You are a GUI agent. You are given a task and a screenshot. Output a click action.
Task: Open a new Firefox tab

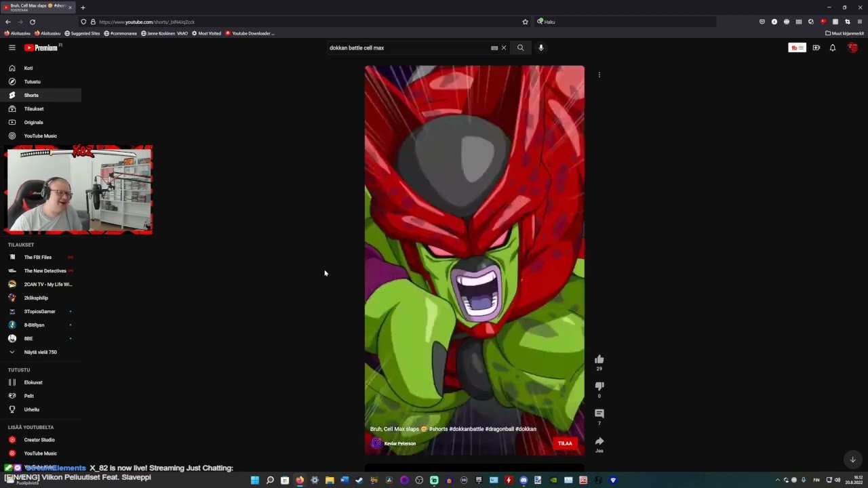click(83, 7)
